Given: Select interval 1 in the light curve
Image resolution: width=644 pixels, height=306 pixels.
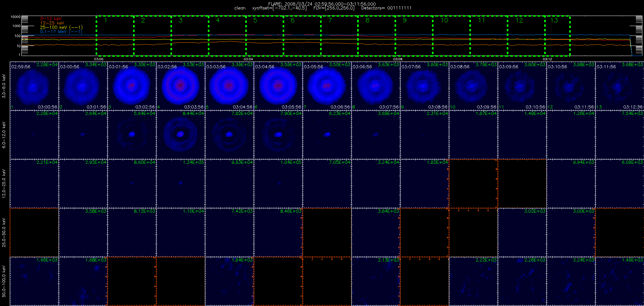Looking at the screenshot, I should [115, 36].
